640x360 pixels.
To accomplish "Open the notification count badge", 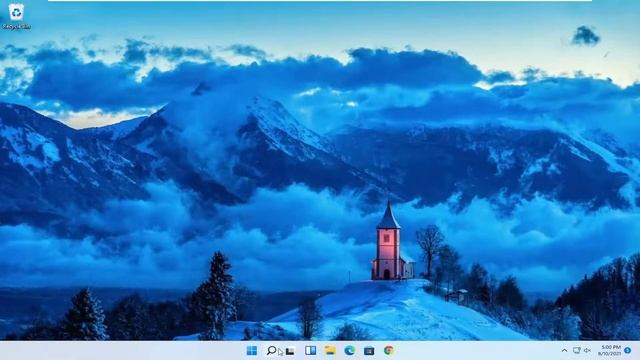I will 628,350.
